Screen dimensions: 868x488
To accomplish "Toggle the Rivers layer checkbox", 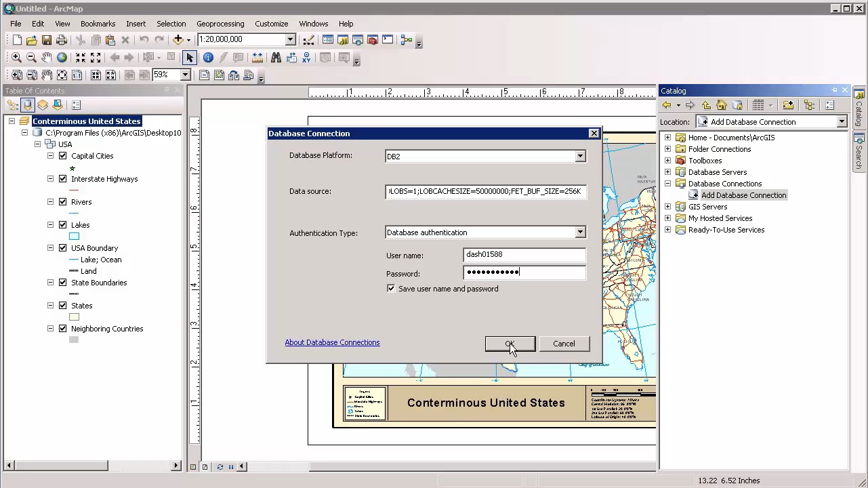I will (63, 202).
